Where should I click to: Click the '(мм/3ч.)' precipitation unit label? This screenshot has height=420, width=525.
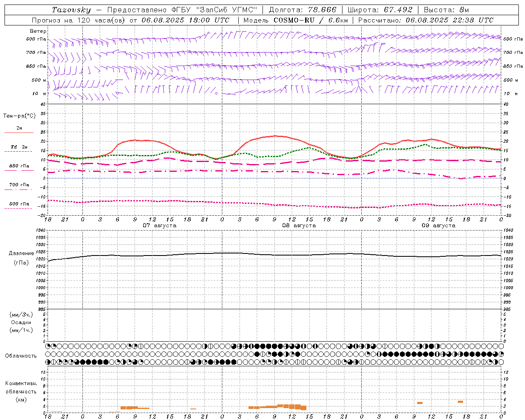pos(21,315)
